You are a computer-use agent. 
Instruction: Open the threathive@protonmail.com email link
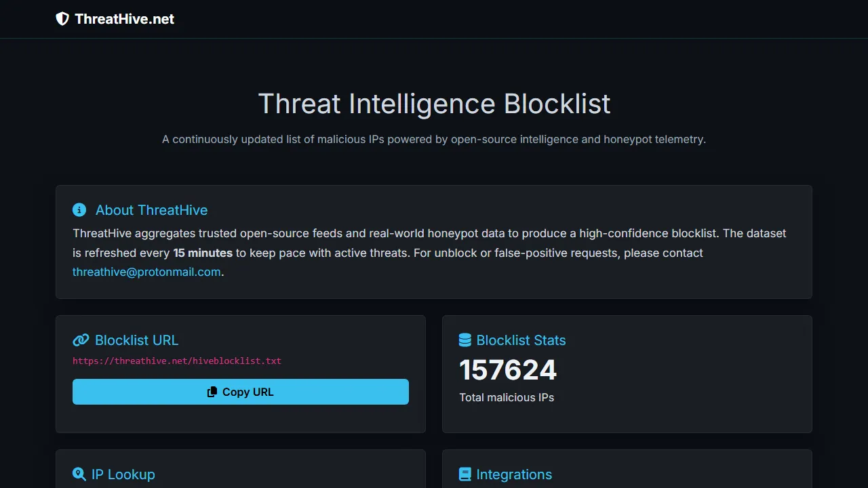[146, 272]
